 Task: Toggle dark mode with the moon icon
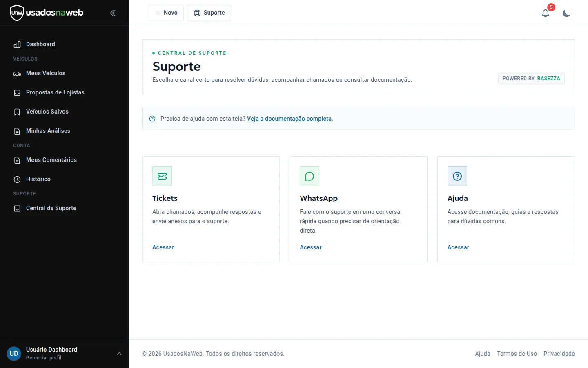coord(566,13)
